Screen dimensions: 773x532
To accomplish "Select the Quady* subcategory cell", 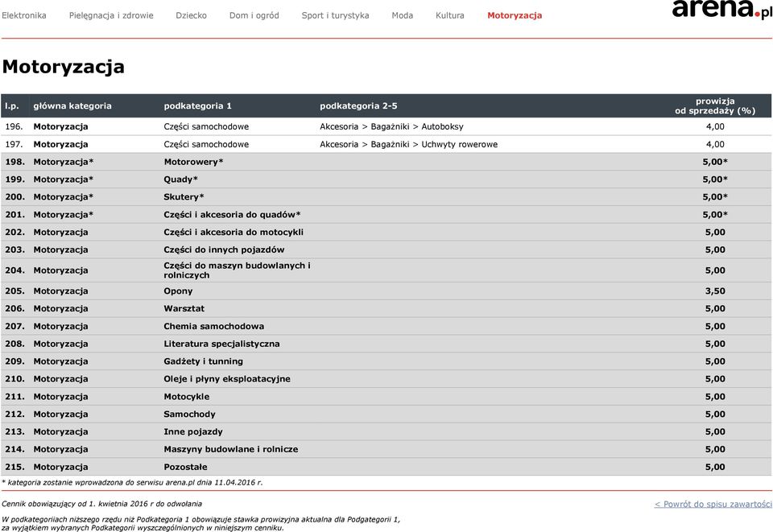I will [181, 179].
